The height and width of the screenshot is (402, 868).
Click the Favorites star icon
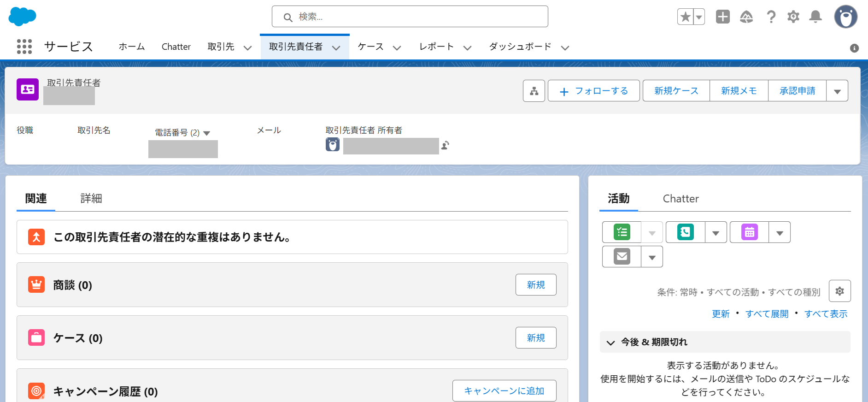click(686, 17)
